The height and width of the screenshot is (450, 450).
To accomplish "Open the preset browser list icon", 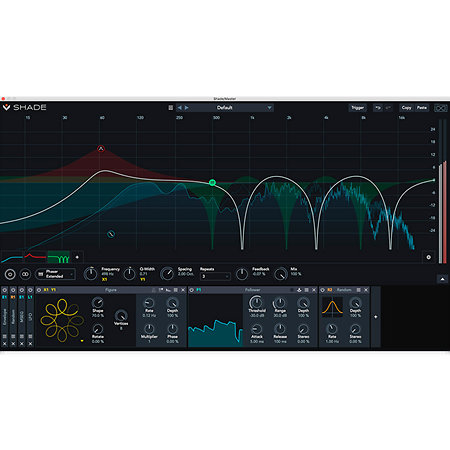I will pyautogui.click(x=171, y=108).
